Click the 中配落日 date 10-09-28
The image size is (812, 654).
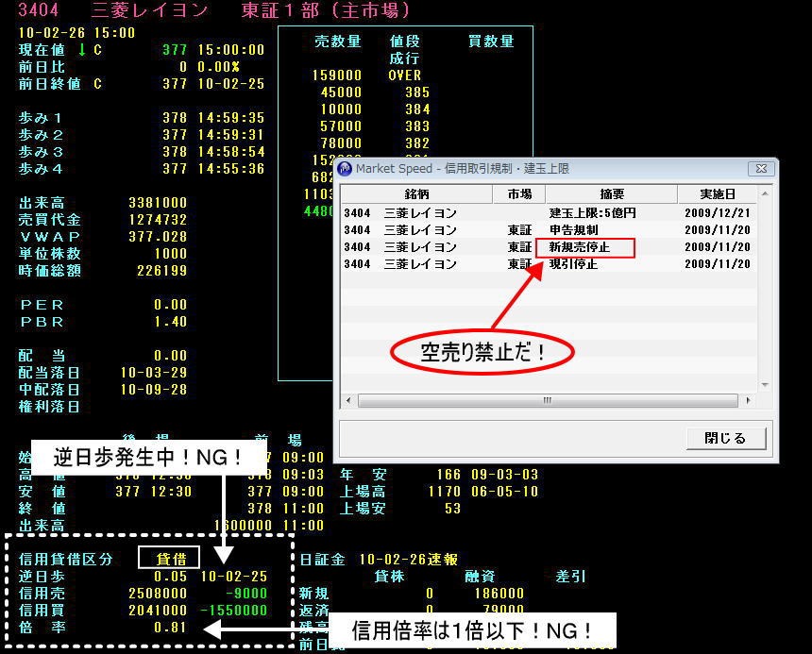[x=154, y=390]
